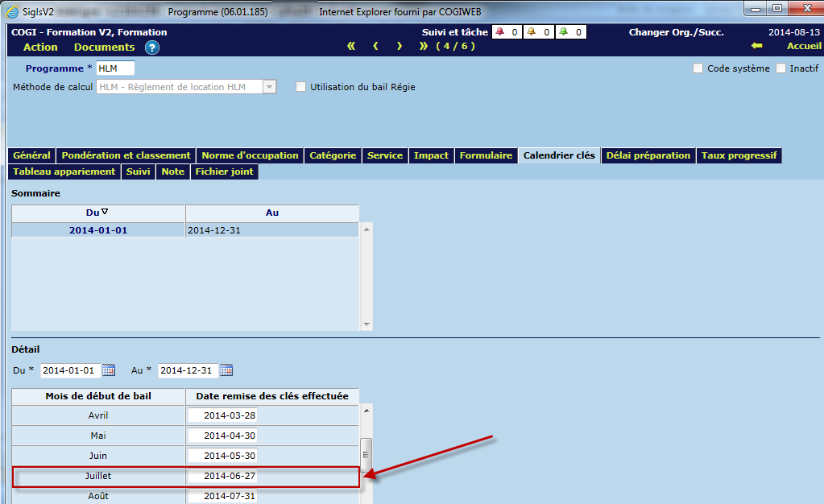Open calendar picker for Du date
The width and height of the screenshot is (824, 504).
click(x=109, y=370)
